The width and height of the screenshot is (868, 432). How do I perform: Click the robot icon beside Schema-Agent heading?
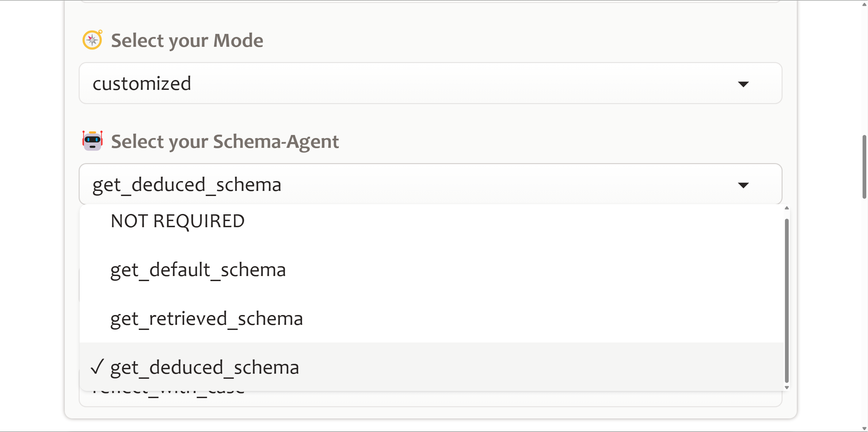point(93,141)
